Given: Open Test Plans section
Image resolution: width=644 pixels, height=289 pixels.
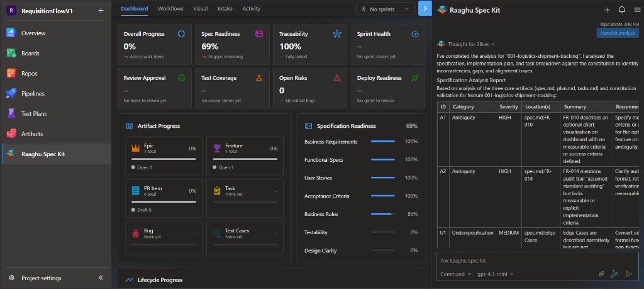Looking at the screenshot, I should tap(56, 113).
